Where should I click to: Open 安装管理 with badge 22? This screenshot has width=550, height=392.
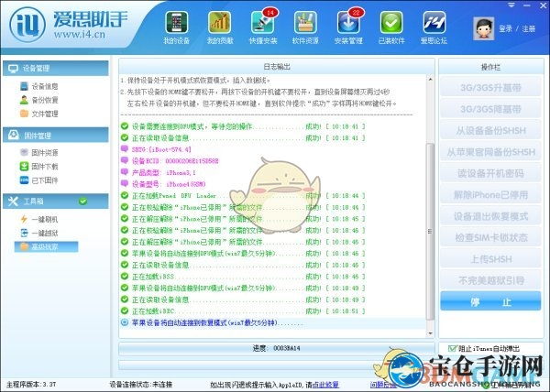pos(348,28)
